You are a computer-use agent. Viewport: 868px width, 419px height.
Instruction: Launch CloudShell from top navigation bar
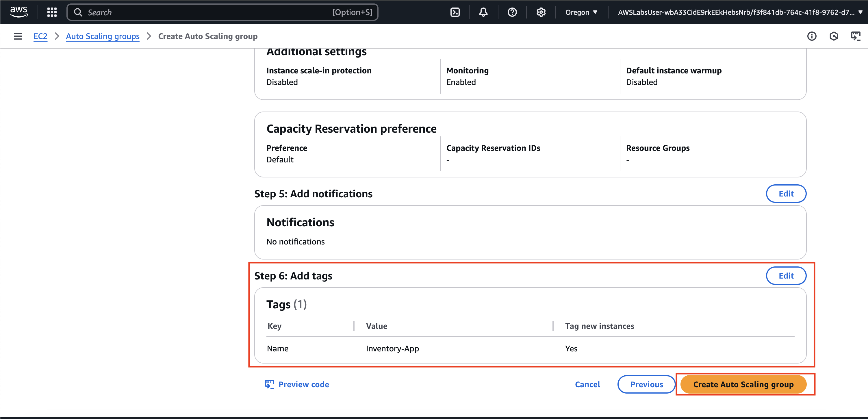click(x=455, y=12)
